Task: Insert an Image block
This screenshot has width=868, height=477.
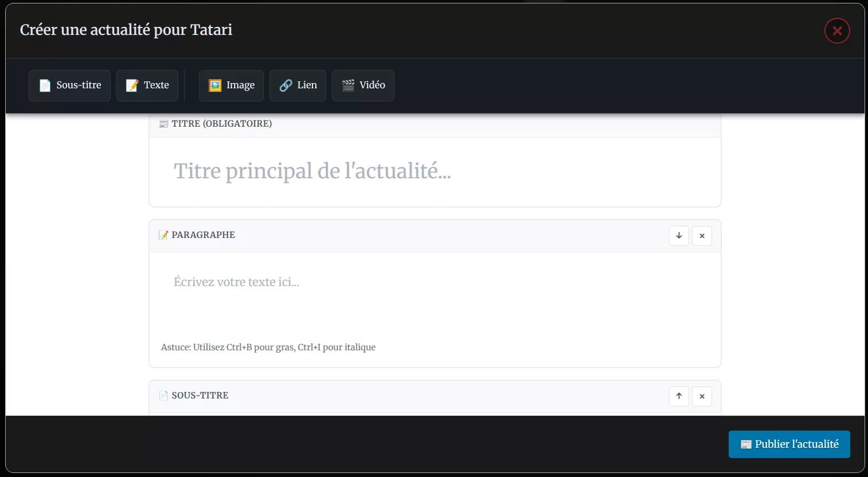Action: point(231,85)
